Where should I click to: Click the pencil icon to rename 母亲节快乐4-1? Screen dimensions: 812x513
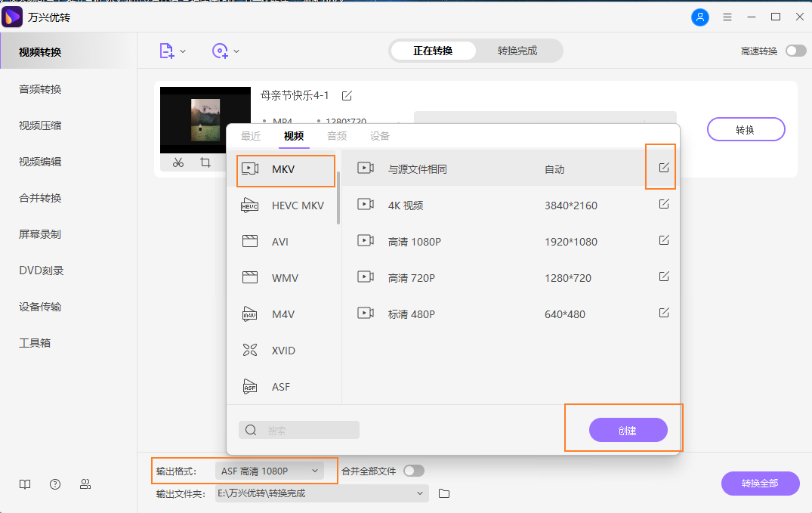point(347,95)
